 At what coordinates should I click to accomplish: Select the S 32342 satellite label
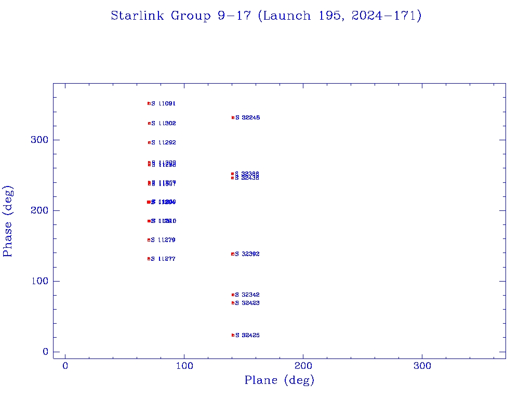pos(247,295)
